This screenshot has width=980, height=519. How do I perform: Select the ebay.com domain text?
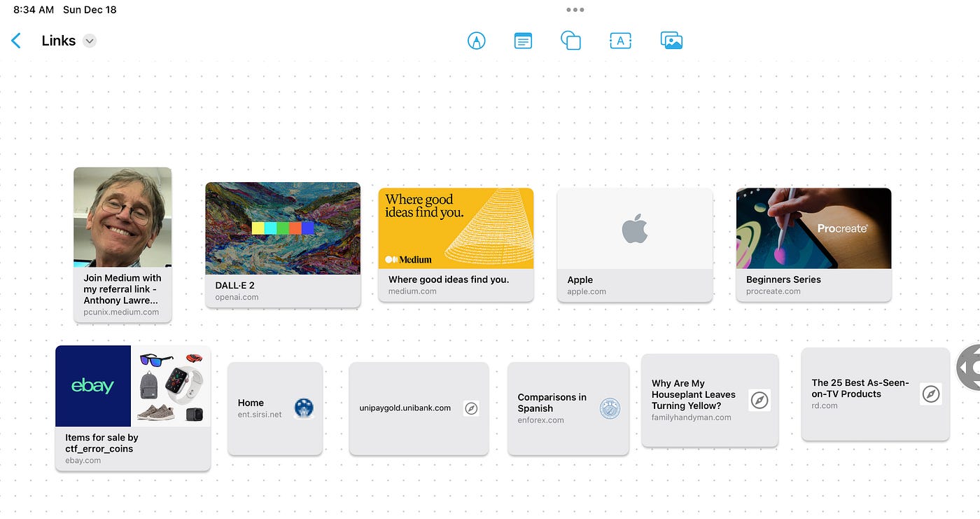83,460
